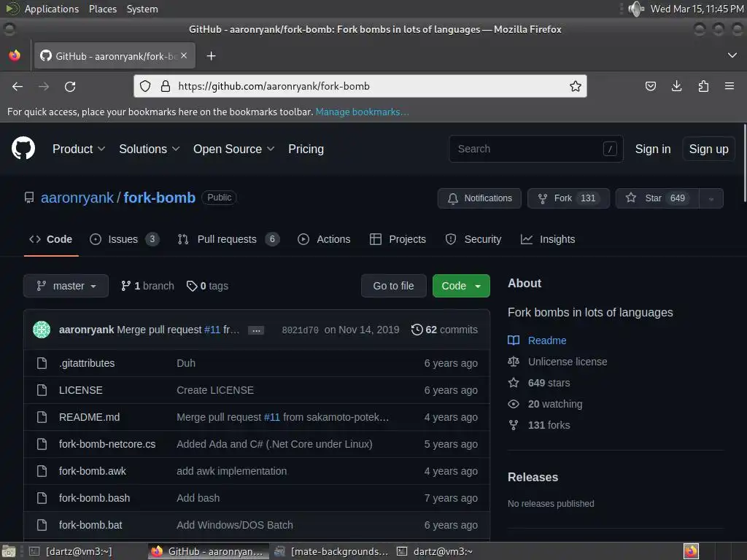This screenshot has height=560, width=747.
Task: Click the browser URL address bar
Action: (x=360, y=86)
